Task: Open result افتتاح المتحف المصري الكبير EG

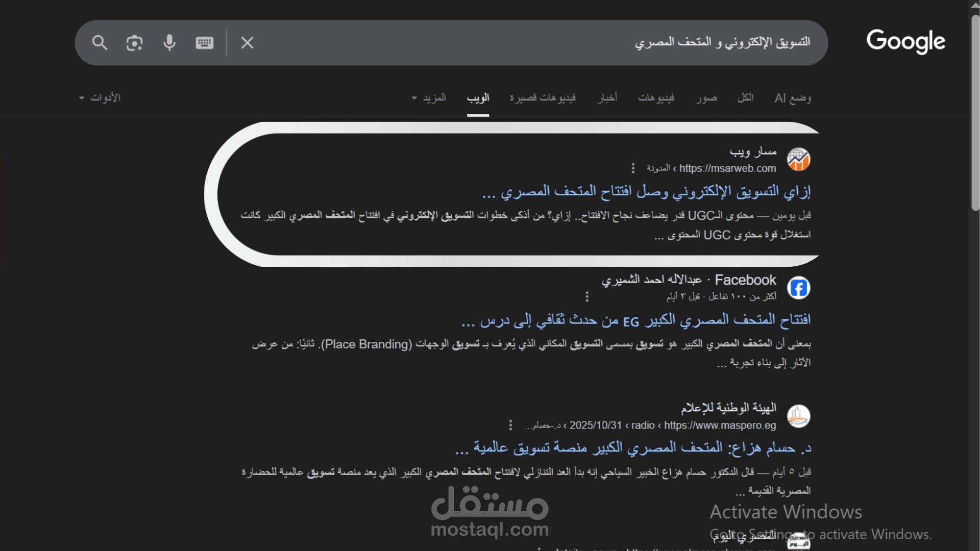Action: (636, 320)
